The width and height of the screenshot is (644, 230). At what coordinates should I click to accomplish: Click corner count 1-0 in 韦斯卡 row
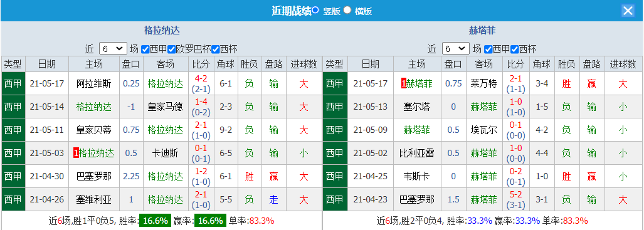click(x=542, y=177)
